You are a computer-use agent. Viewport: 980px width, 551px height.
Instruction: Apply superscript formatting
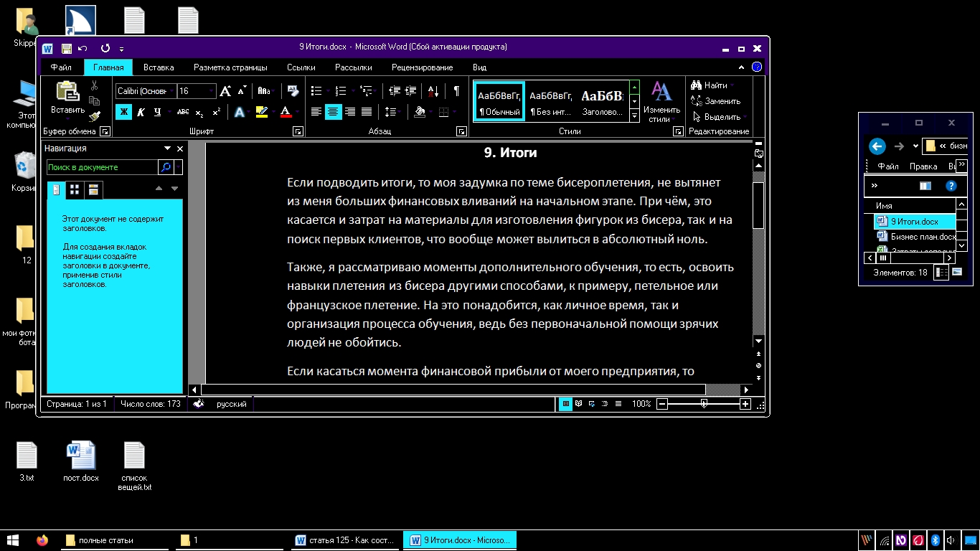(x=216, y=112)
